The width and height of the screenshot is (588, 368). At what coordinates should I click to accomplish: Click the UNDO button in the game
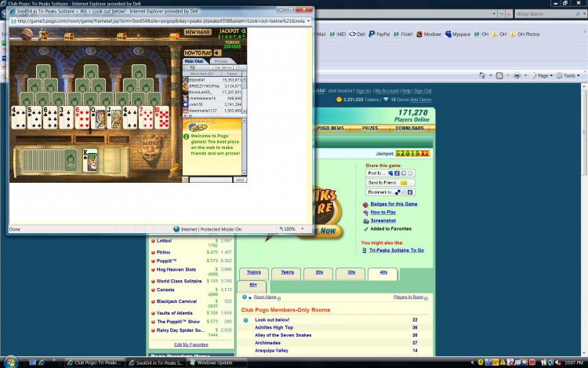pos(118,140)
